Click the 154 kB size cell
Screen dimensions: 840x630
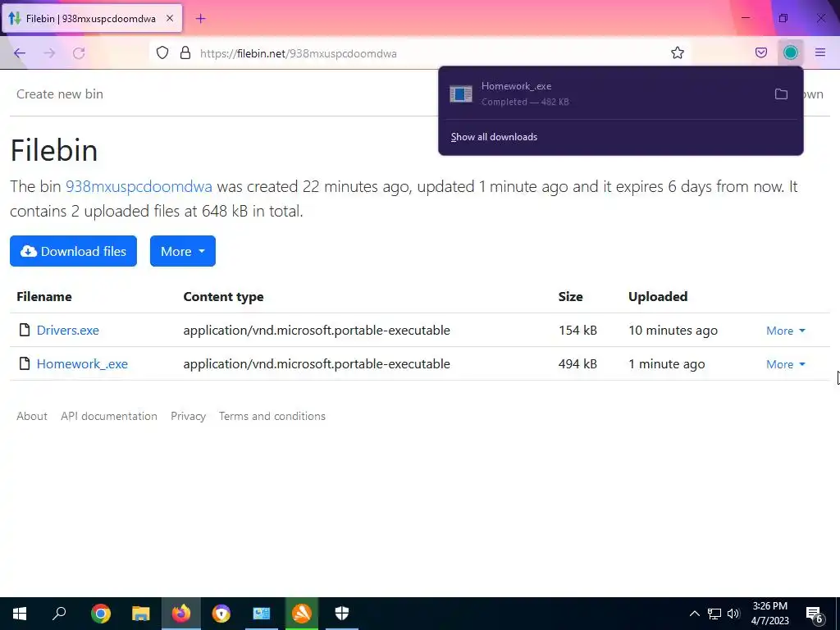(577, 330)
